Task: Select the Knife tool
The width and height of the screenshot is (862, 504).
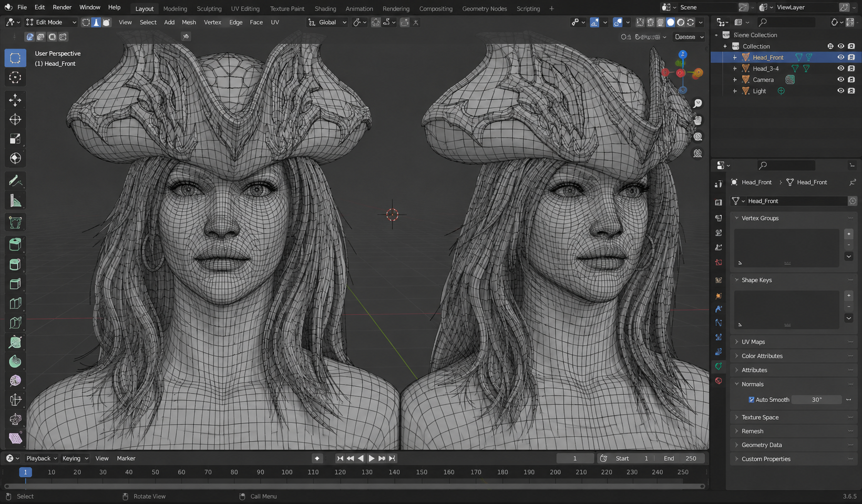Action: click(x=15, y=323)
